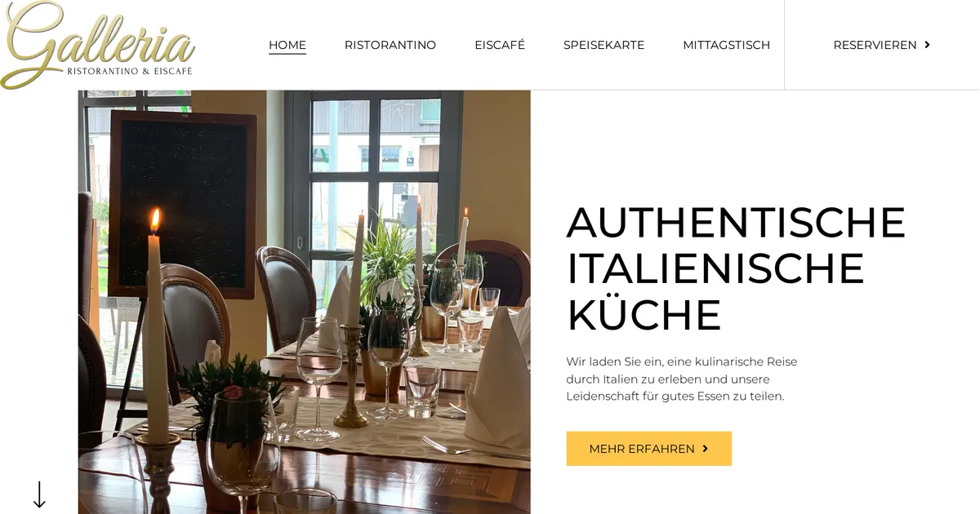This screenshot has width=980, height=514.
Task: Click the Mehr Erfahren button
Action: tap(649, 449)
